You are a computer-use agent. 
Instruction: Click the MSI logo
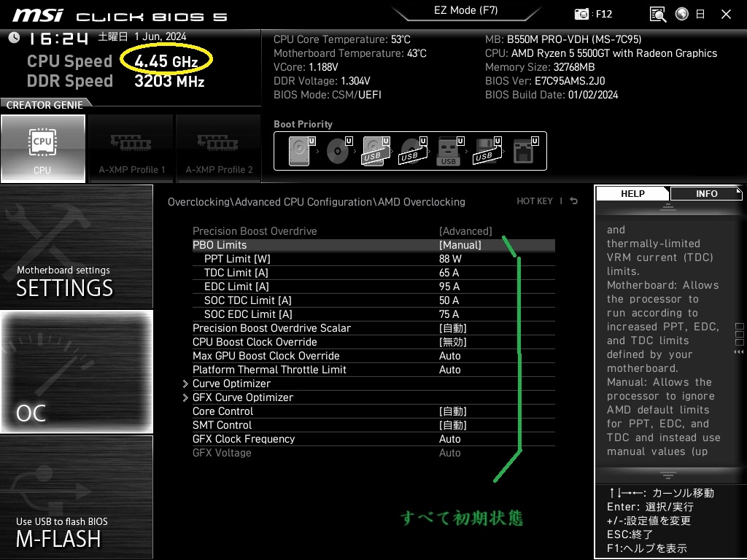pos(38,15)
